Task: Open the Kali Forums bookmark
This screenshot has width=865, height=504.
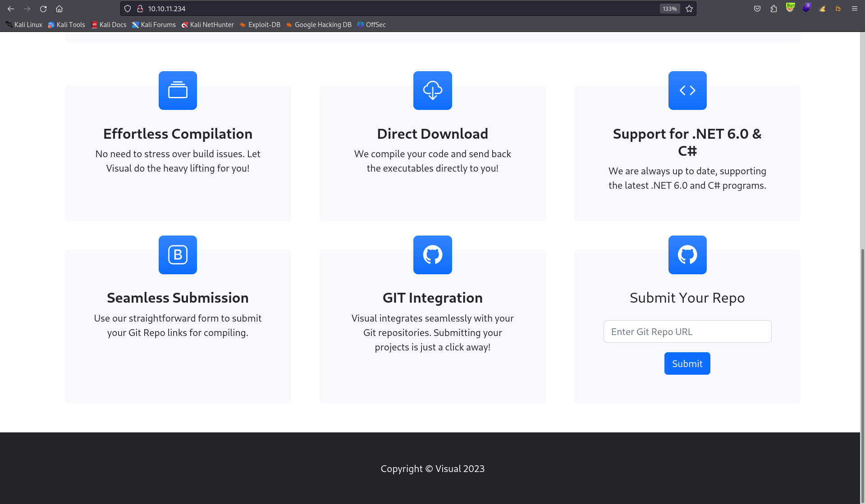Action: 154,25
